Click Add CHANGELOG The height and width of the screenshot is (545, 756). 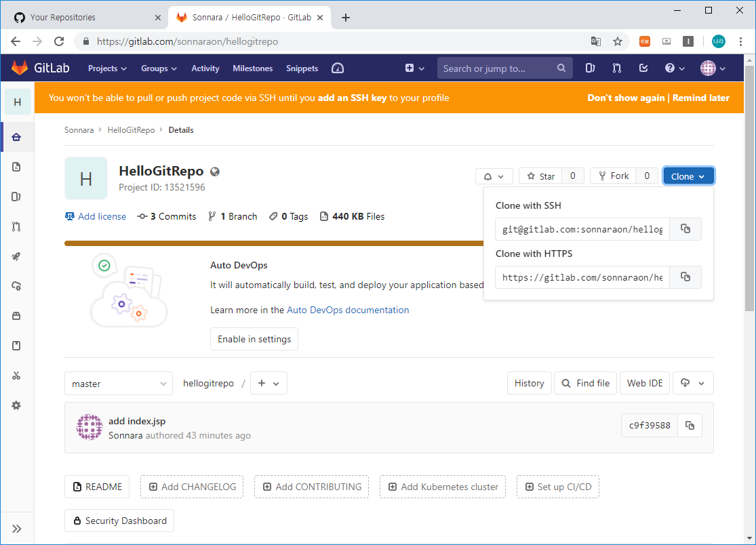(x=192, y=487)
